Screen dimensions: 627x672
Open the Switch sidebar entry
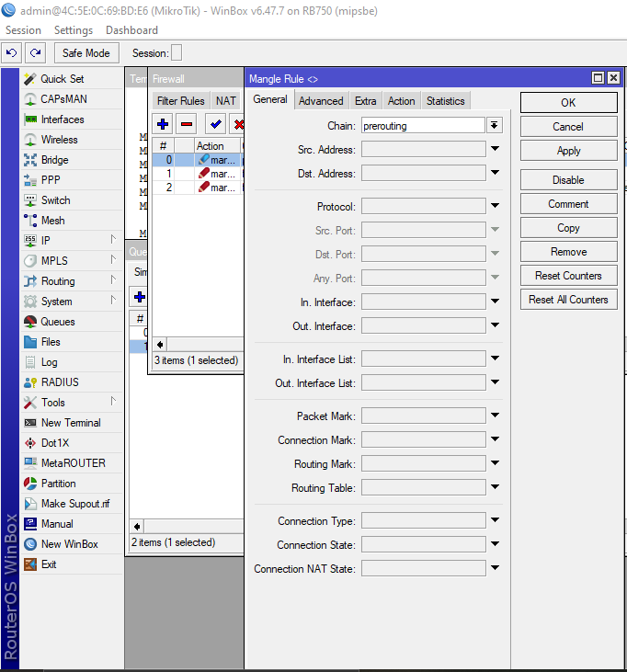[71, 200]
